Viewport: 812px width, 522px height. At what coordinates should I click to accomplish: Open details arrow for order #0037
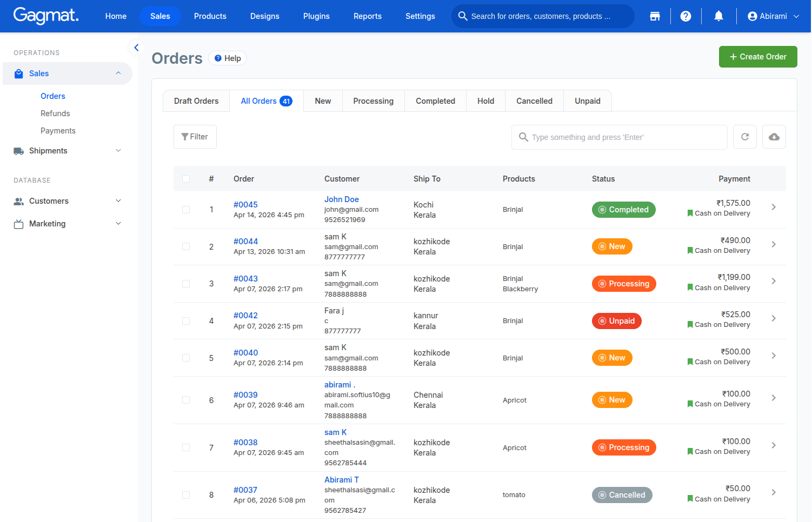tap(774, 492)
